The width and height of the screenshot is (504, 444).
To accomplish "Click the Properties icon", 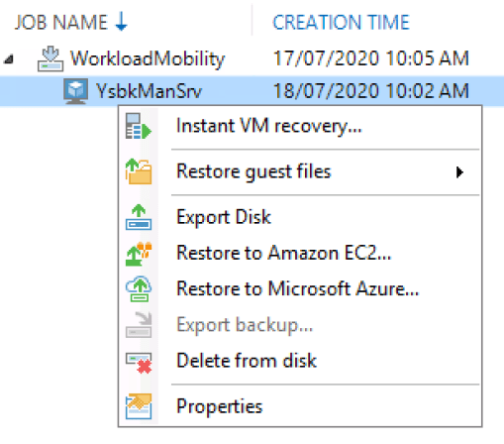I will (x=139, y=406).
